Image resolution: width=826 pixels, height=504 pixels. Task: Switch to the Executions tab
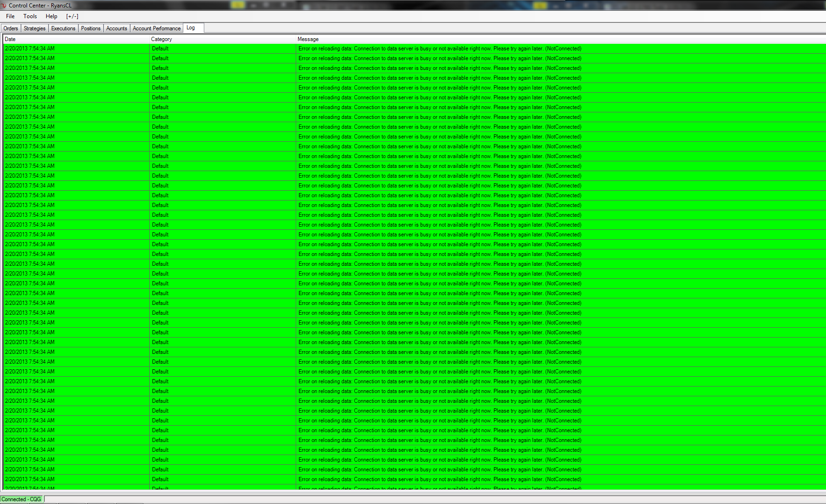point(63,28)
